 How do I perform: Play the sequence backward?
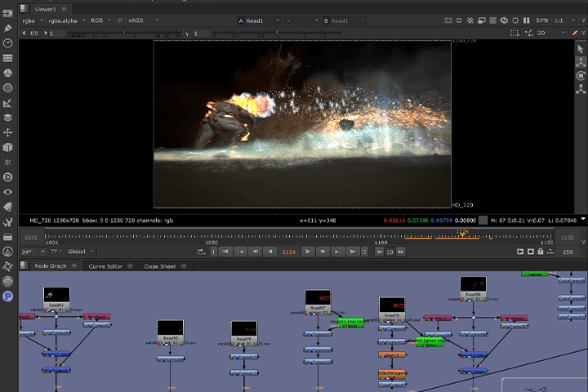coord(269,252)
